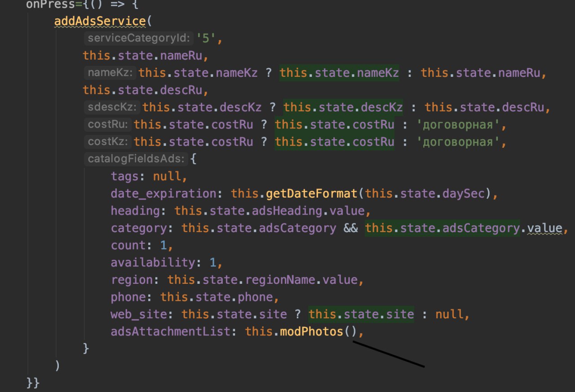Click the 1 value after count
Image resolution: width=575 pixels, height=392 pixels.
coord(164,246)
